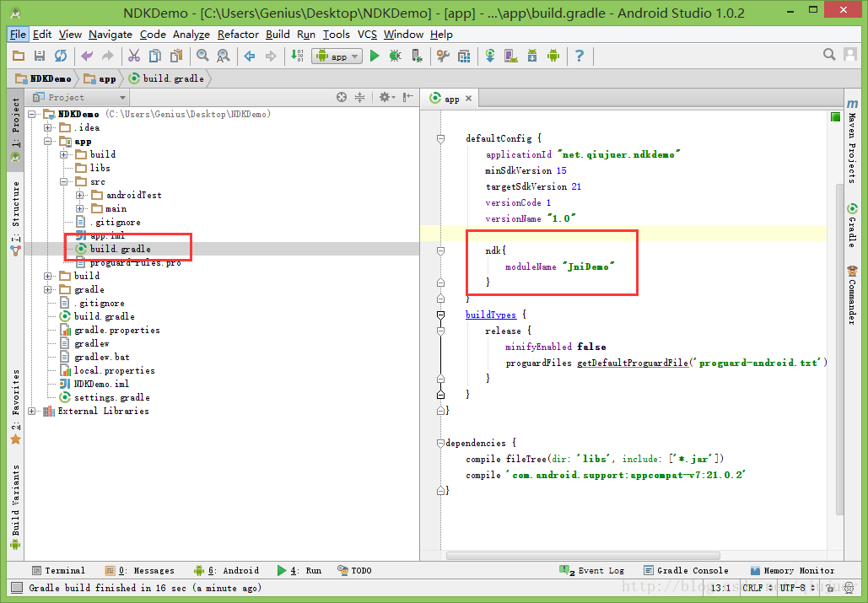
Task: Click the Search Everywhere magnifier icon
Action: (x=828, y=54)
